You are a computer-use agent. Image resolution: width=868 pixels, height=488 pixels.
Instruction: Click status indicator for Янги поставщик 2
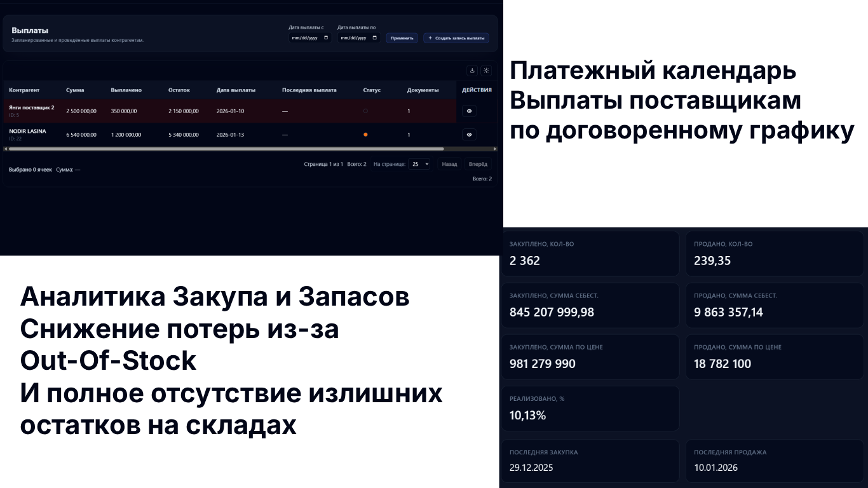point(365,111)
